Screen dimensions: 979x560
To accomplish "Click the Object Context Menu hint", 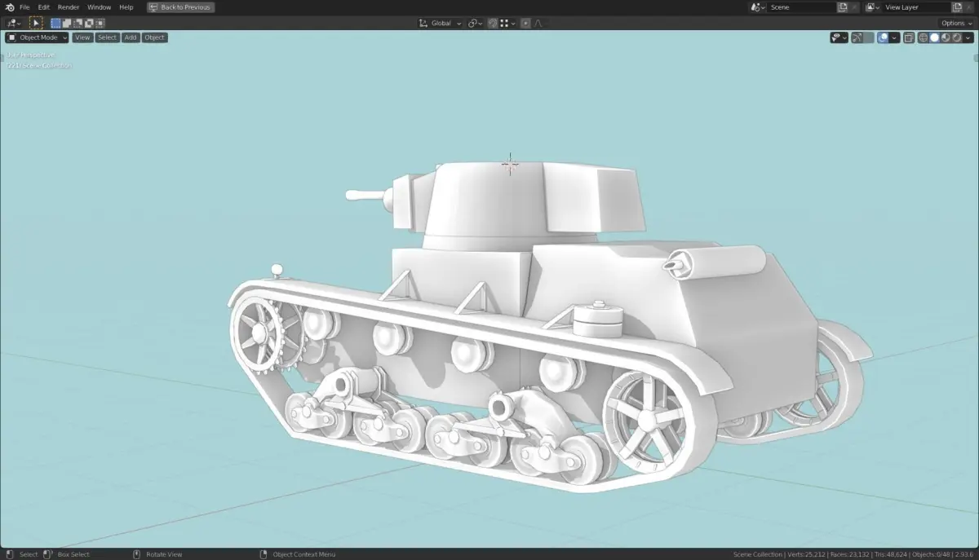I will click(x=303, y=554).
